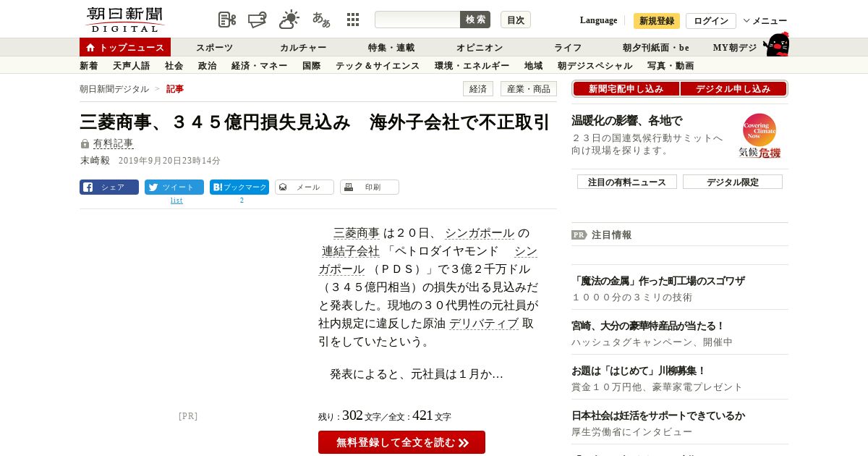This screenshot has width=868, height=456.
Task: Click the lock icon beside 有料記事
Action: pyautogui.click(x=85, y=143)
